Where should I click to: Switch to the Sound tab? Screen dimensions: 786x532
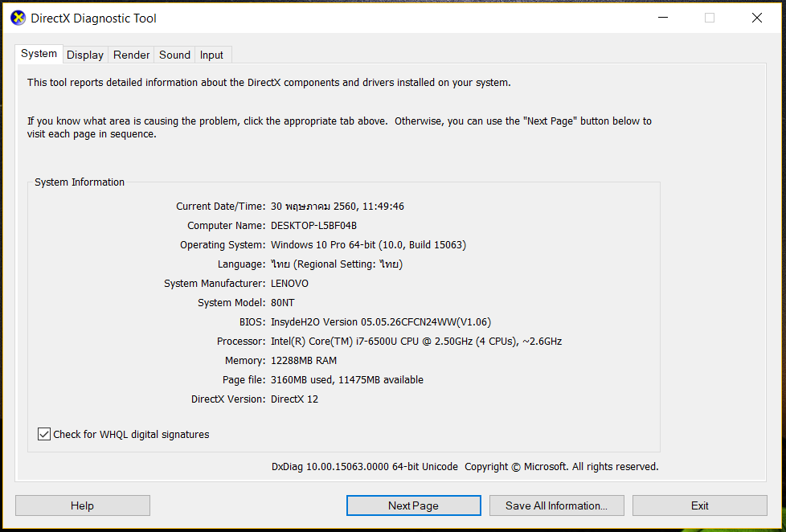pos(174,55)
